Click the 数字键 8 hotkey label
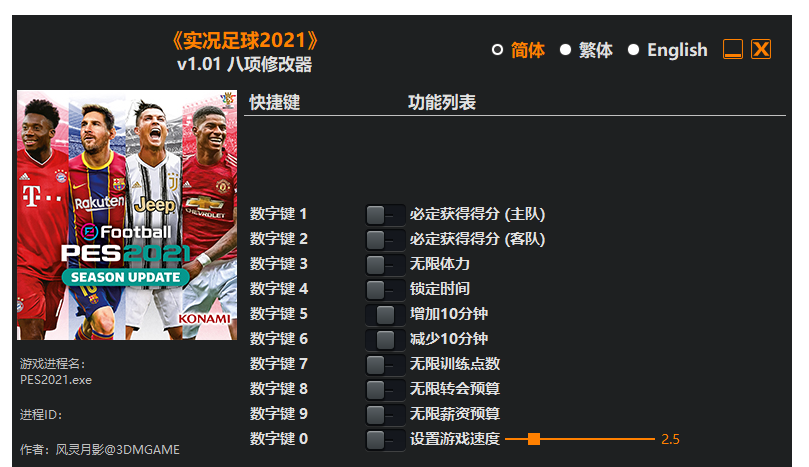 pyautogui.click(x=279, y=389)
